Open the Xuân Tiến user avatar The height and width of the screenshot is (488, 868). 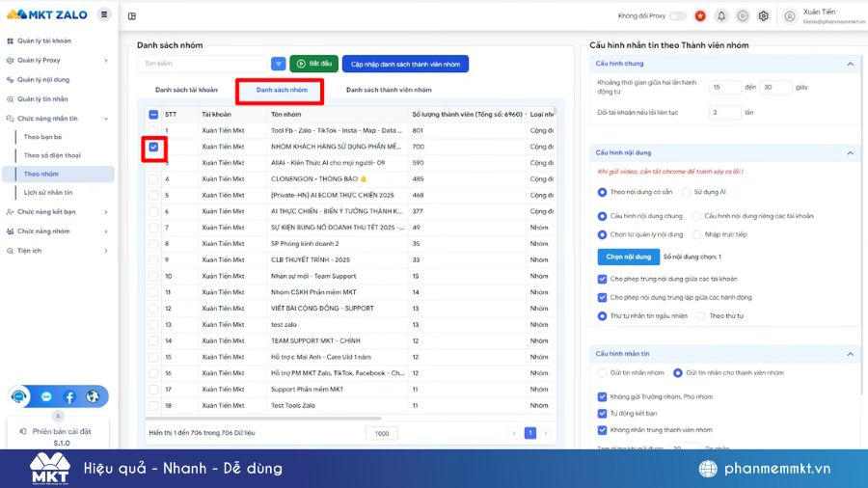pos(790,16)
